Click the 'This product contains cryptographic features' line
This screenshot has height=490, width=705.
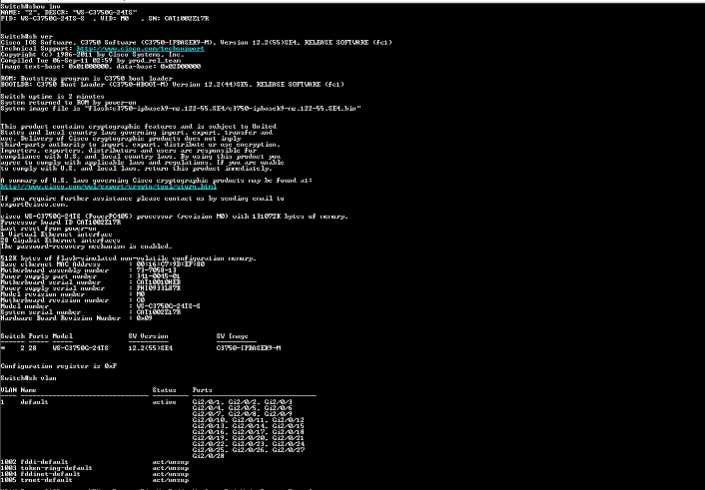coord(138,126)
